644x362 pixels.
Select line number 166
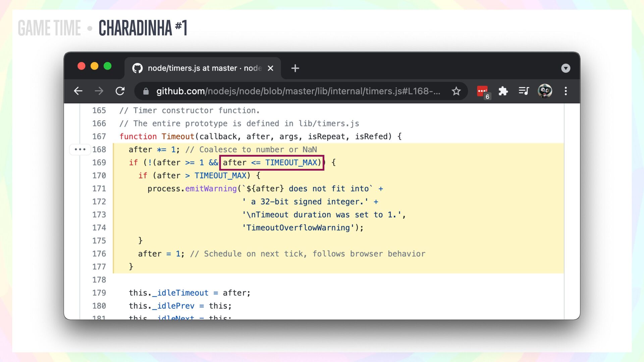point(99,124)
